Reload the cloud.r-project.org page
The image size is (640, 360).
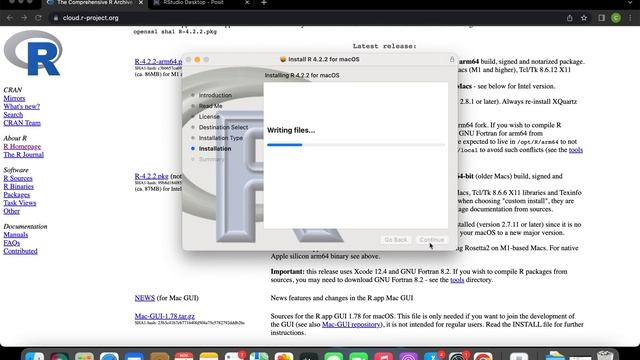[38, 18]
